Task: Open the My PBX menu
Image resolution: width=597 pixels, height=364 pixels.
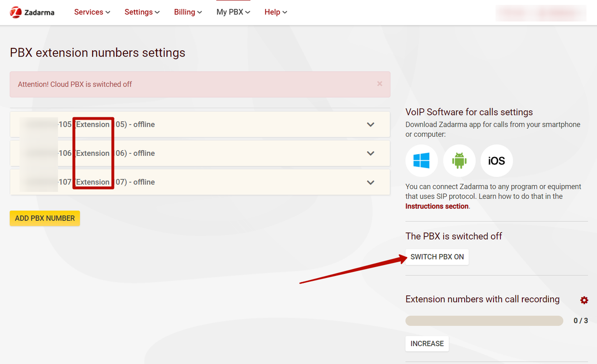Action: pyautogui.click(x=233, y=12)
